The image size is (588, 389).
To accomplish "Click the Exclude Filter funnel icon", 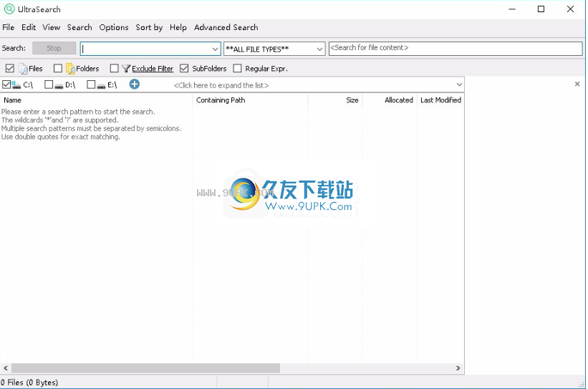I will point(126,68).
